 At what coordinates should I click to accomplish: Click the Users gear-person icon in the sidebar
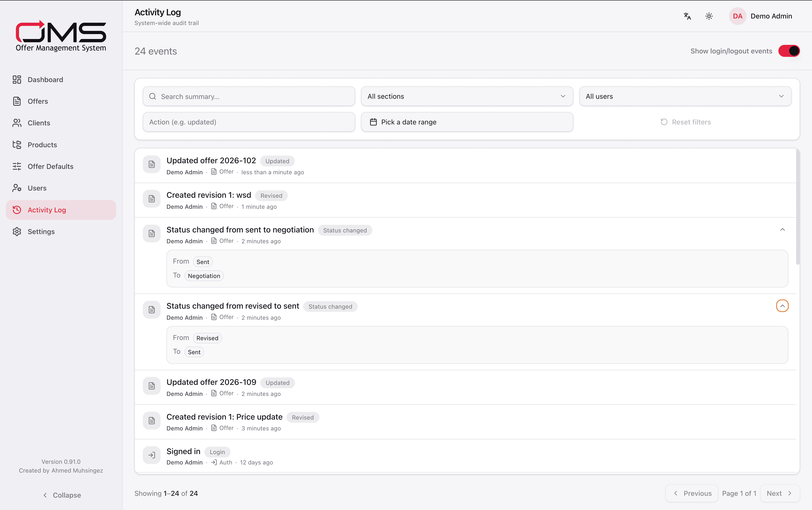pos(17,188)
